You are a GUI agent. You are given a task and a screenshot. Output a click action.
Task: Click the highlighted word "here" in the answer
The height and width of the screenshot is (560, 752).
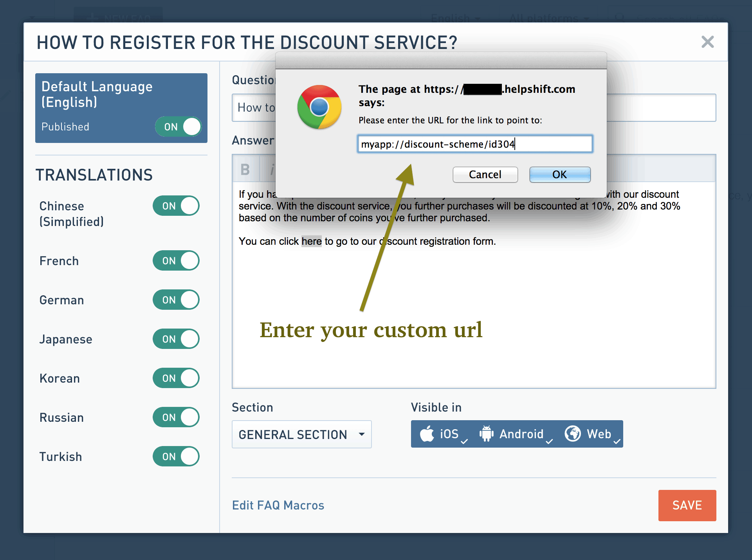click(312, 241)
